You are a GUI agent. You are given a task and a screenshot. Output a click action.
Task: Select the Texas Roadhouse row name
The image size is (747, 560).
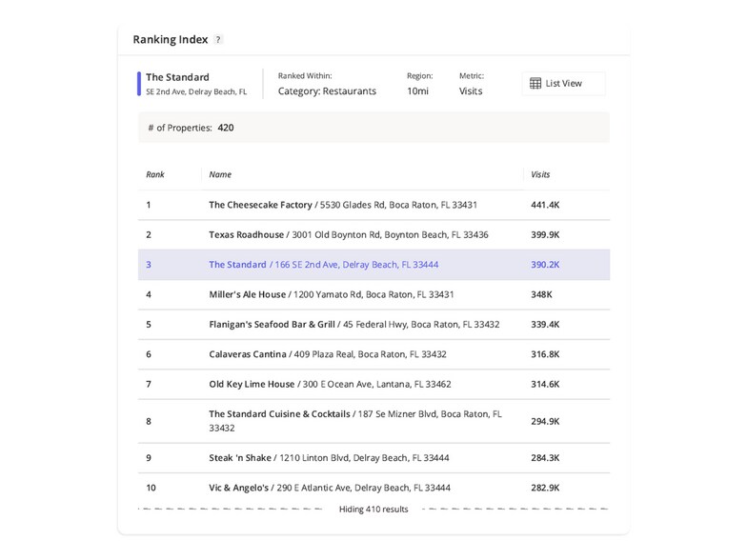click(x=246, y=234)
